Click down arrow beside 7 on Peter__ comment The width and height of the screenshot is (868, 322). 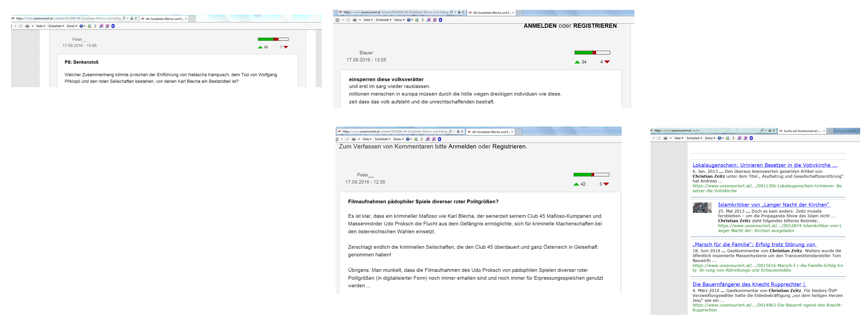[x=286, y=47]
